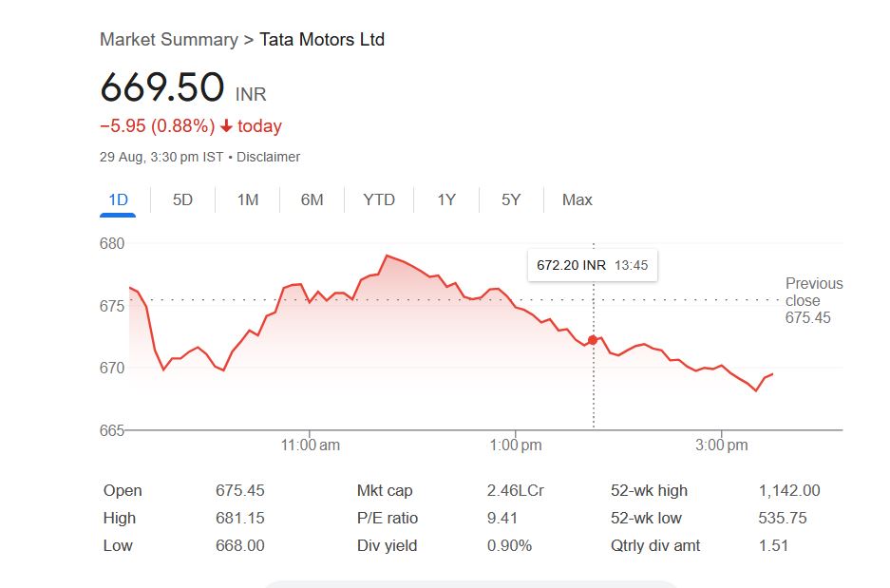Image resolution: width=890 pixels, height=588 pixels.
Task: Select the YTD range tab
Action: 379,199
